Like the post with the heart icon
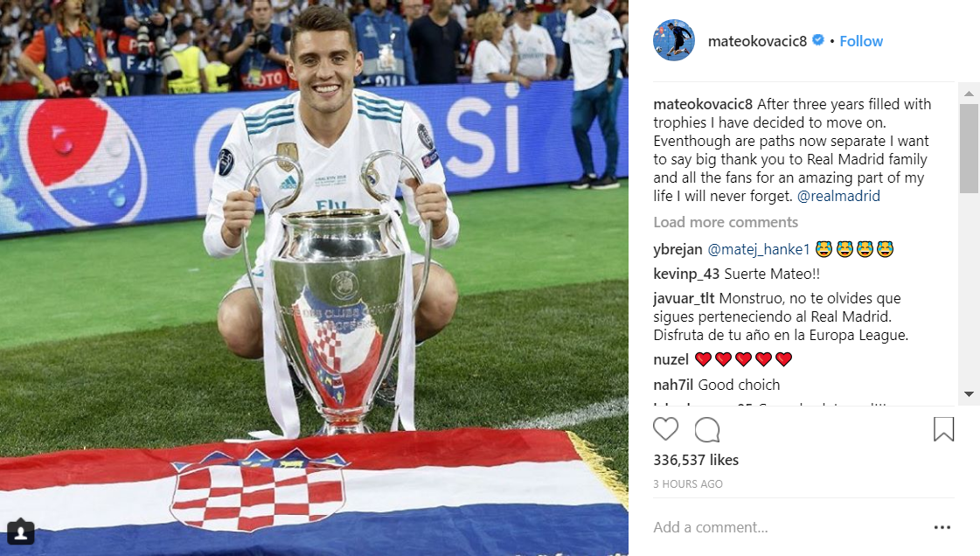This screenshot has width=980, height=556. [665, 429]
